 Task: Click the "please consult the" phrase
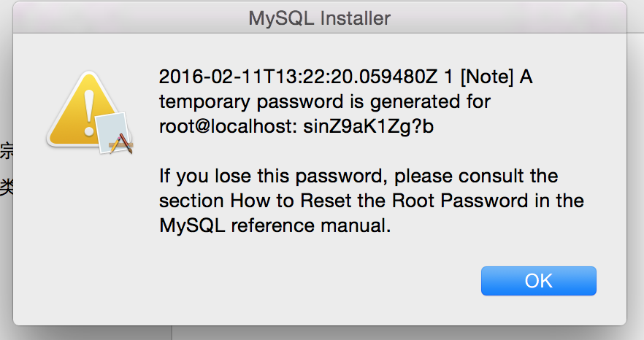[x=476, y=176]
